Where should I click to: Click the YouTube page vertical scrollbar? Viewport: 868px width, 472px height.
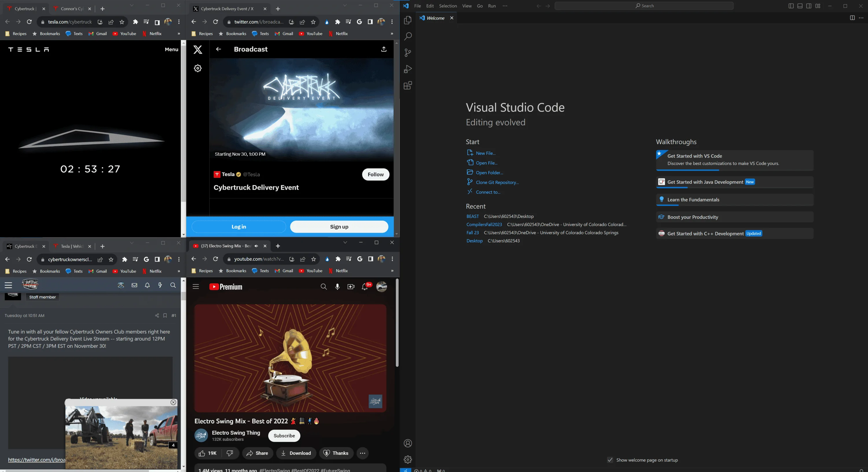[x=397, y=322]
